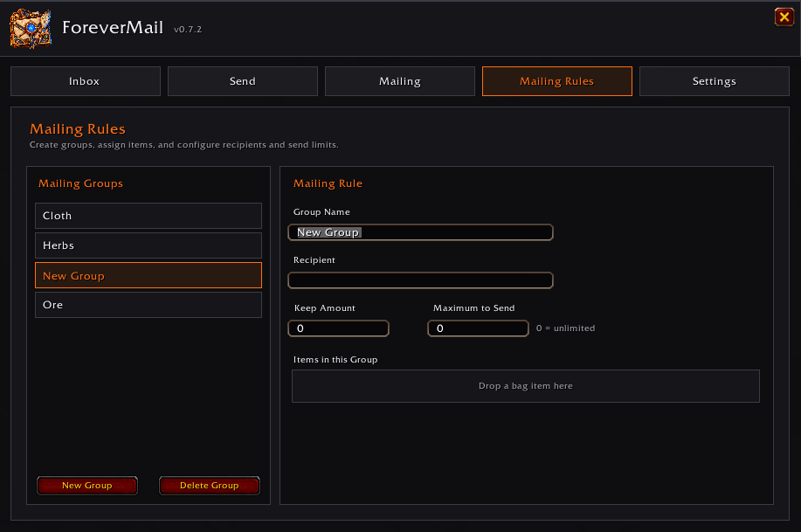Viewport: 801px width, 532px height.
Task: Click the Mailing Rule panel heading
Action: 328,183
